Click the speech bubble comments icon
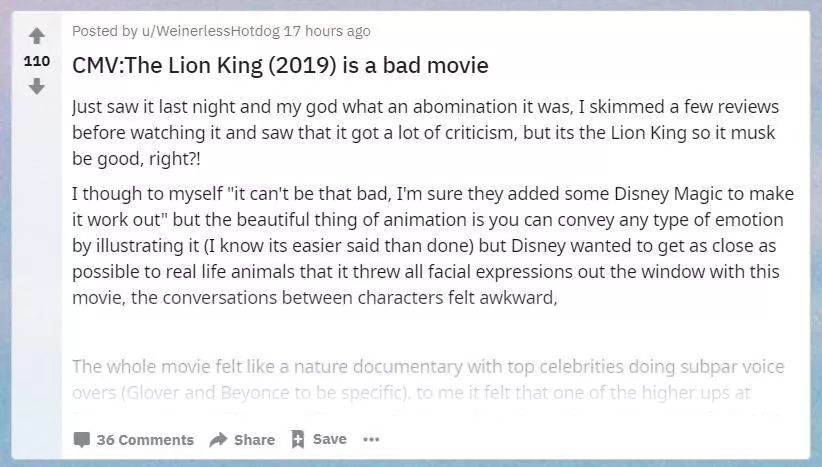 (82, 440)
